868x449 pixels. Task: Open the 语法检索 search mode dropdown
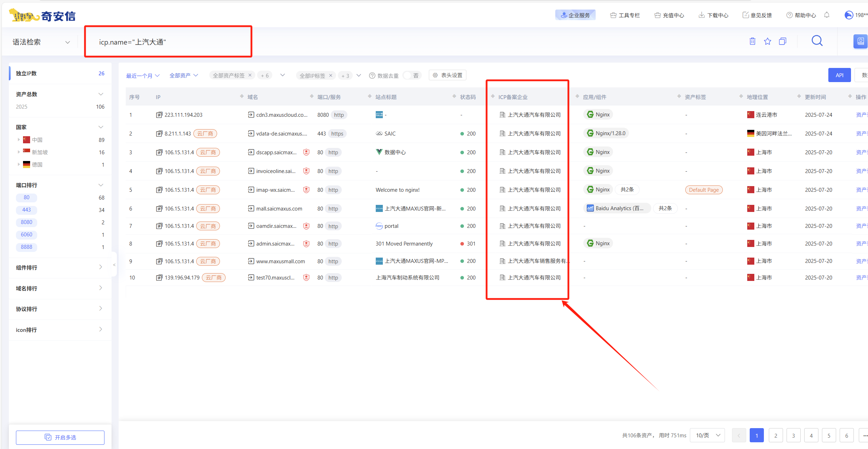click(41, 42)
